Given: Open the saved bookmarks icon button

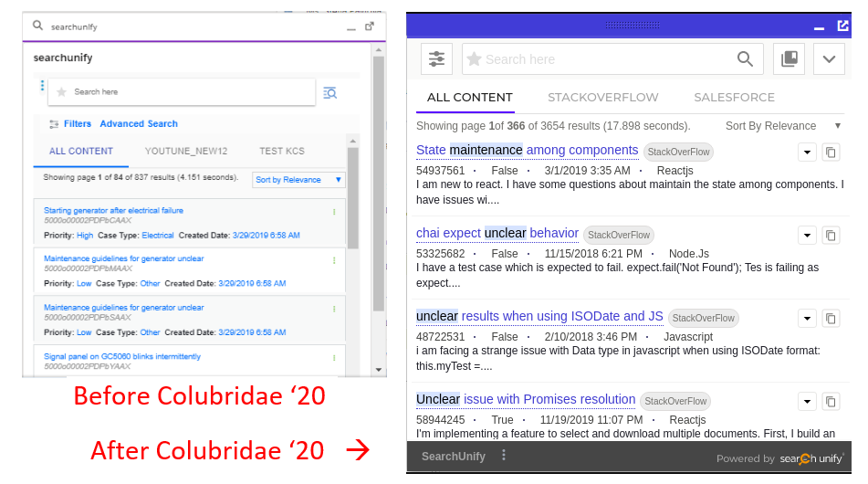Looking at the screenshot, I should (x=790, y=58).
